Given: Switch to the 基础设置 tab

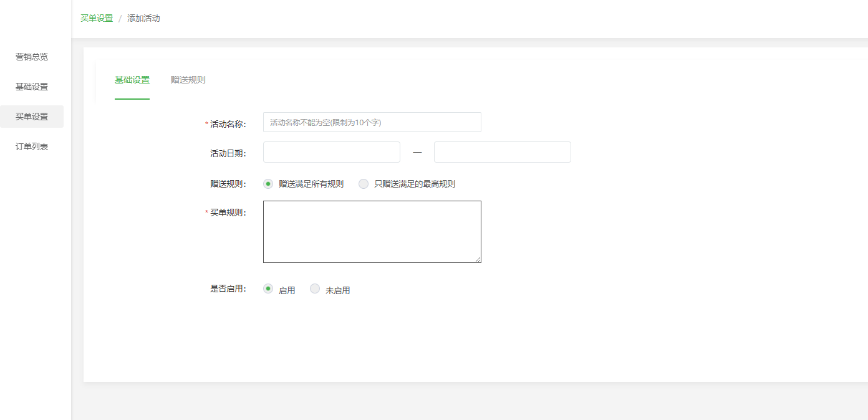Looking at the screenshot, I should (132, 80).
